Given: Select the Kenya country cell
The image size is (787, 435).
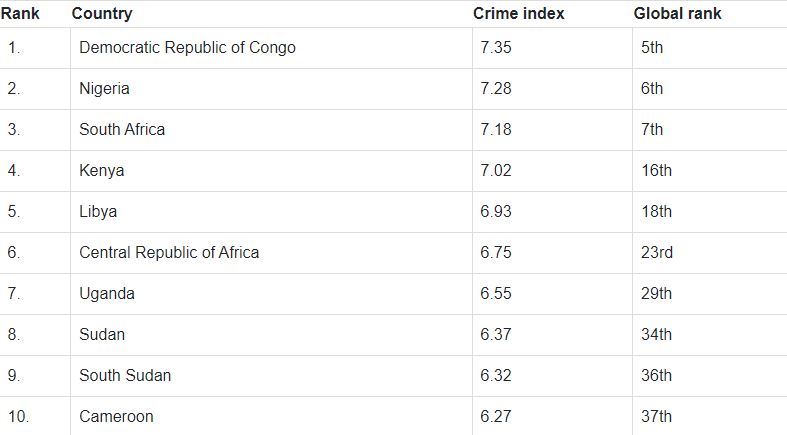Looking at the screenshot, I should (x=102, y=171).
